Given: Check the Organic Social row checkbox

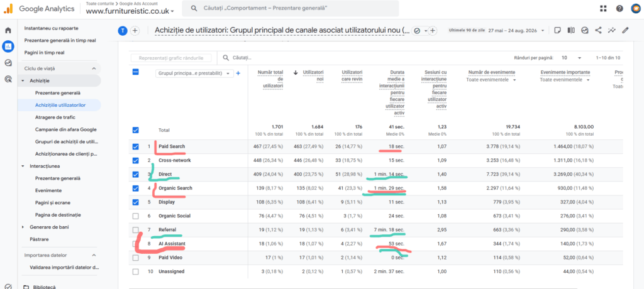Looking at the screenshot, I should pyautogui.click(x=136, y=216).
